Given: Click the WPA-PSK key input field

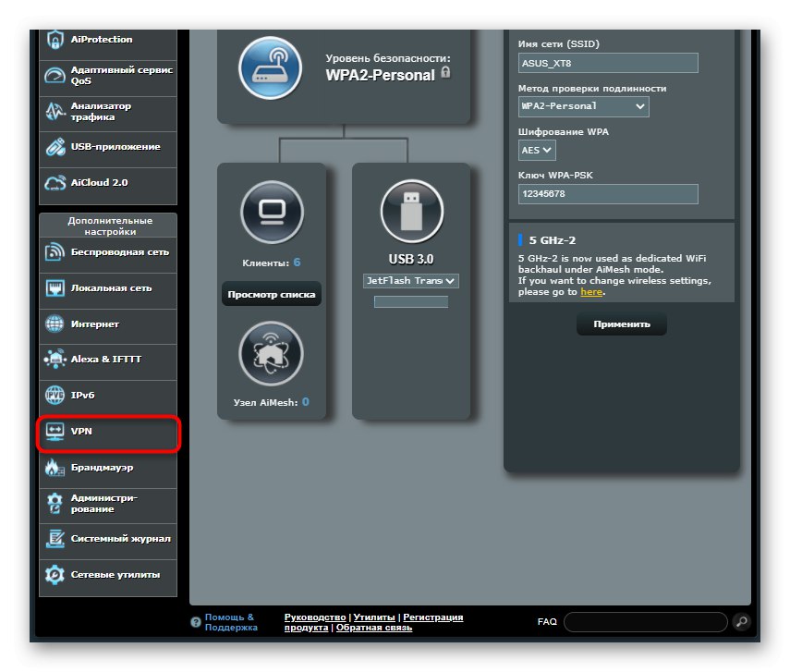Looking at the screenshot, I should tap(608, 194).
